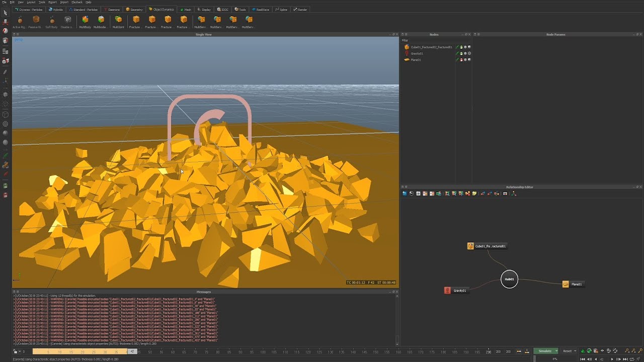Screen dimensions: 644x362
Task: Click the Filter field in Nodes panel
Action: (x=436, y=40)
